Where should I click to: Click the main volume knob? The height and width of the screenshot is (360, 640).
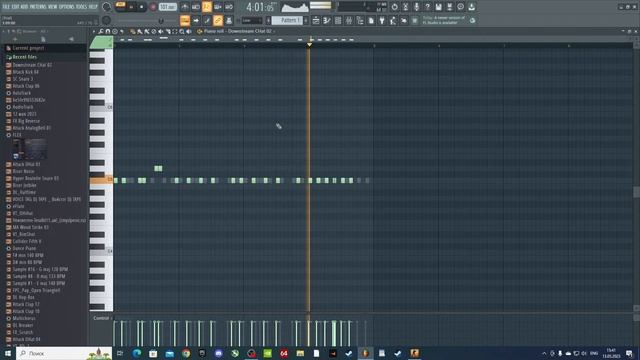click(107, 7)
